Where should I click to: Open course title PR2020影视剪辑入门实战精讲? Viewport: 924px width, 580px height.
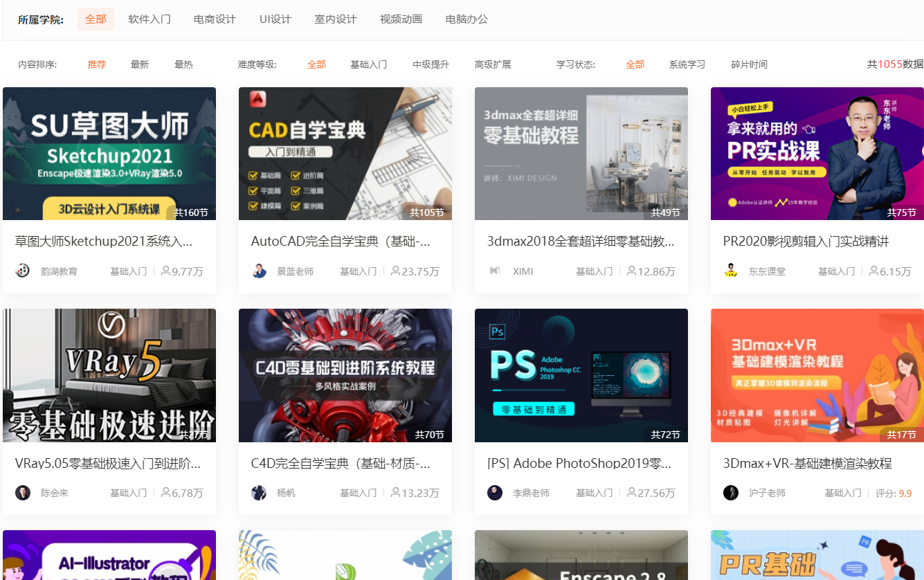tap(806, 242)
